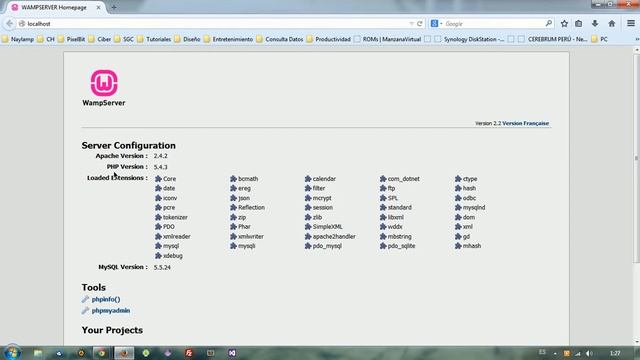Open the ROMs | ManzanaVirtual bookmark
Viewport: 640px width, 360px height.
[x=387, y=39]
